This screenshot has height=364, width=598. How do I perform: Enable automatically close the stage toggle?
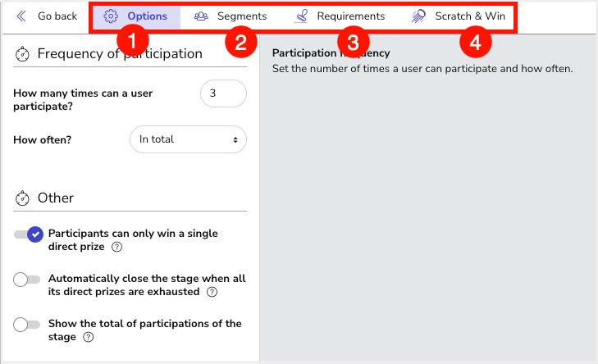point(27,280)
